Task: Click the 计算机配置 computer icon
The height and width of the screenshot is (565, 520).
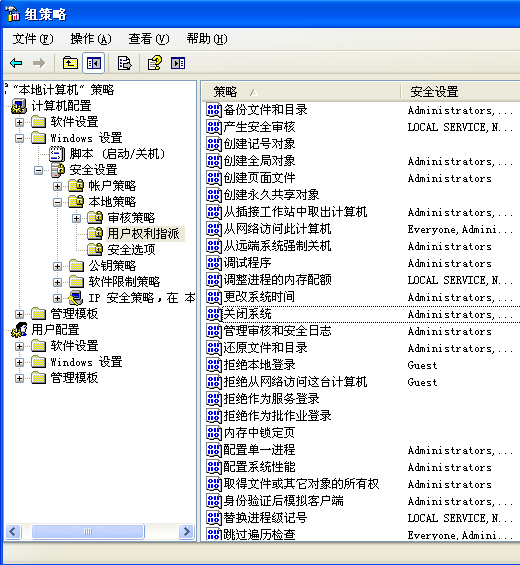Action: tap(19, 106)
